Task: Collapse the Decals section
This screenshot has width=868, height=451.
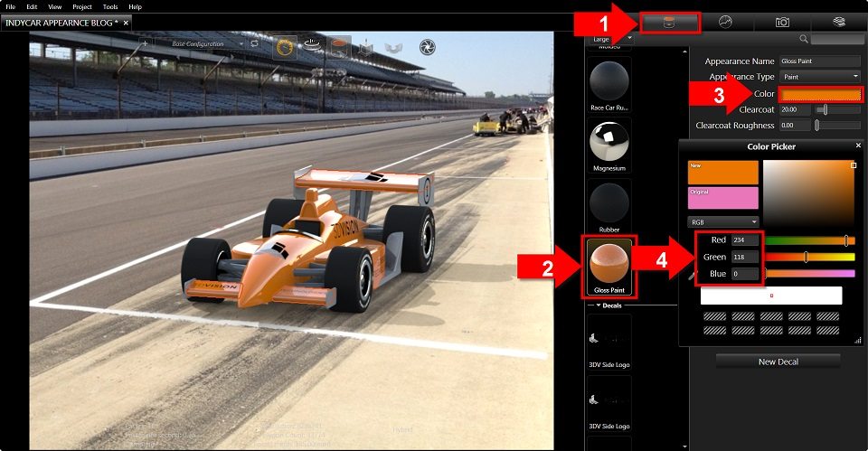Action: pos(599,305)
